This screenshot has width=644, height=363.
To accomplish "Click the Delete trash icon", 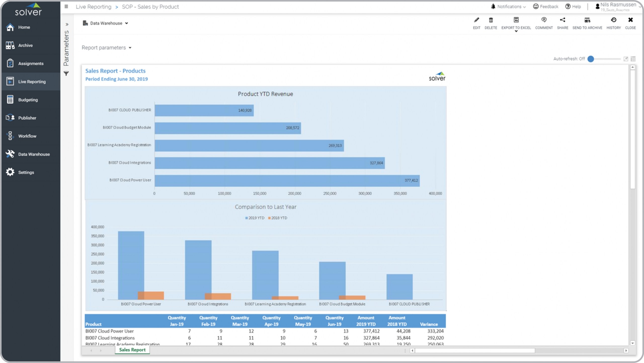I will [491, 20].
